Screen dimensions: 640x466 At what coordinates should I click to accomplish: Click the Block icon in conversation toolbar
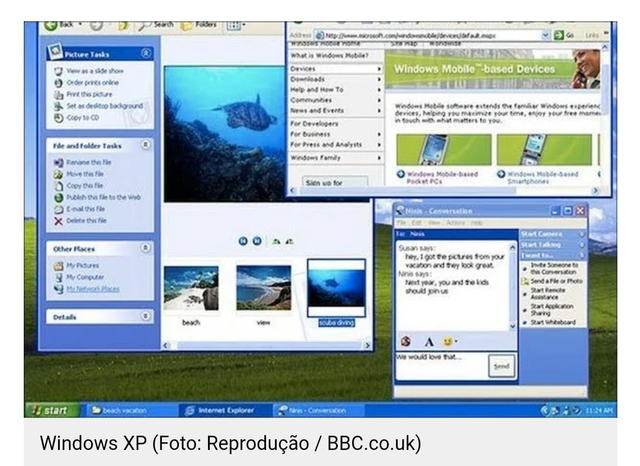tap(405, 341)
